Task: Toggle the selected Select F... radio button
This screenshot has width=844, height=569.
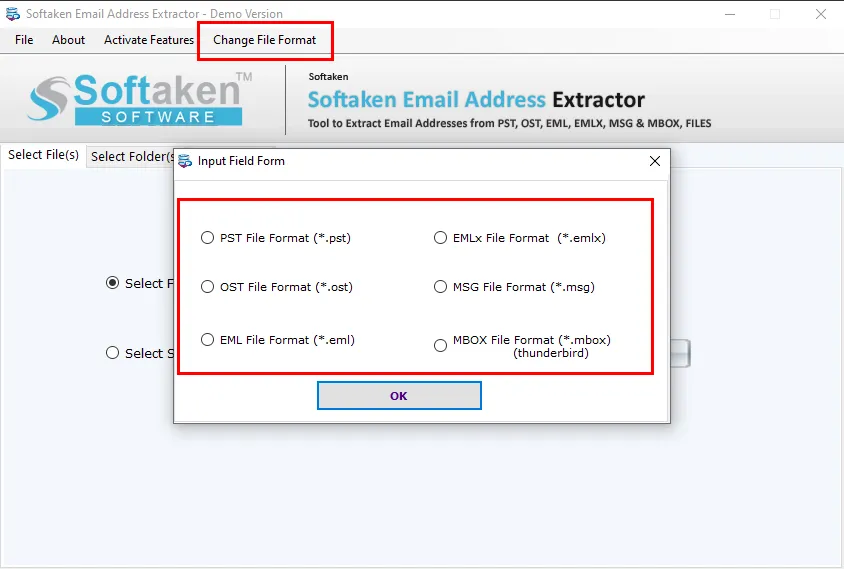Action: click(x=112, y=283)
